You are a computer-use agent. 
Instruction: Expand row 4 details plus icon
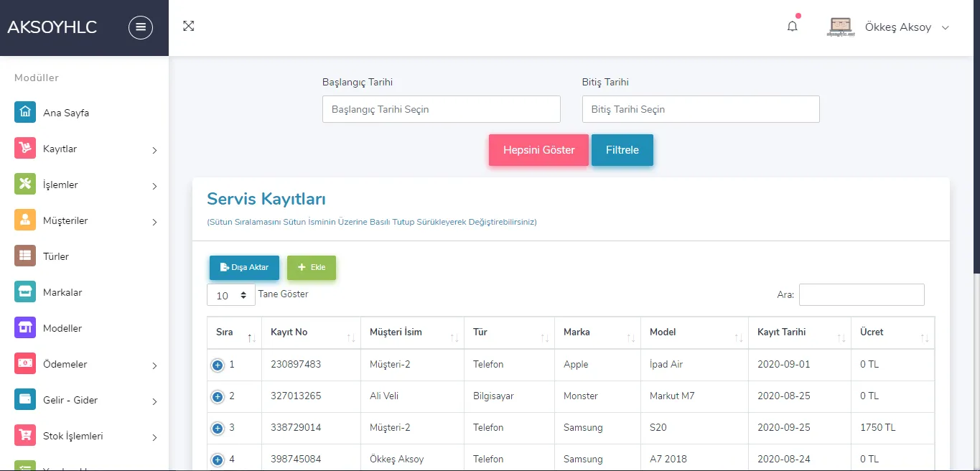(218, 460)
